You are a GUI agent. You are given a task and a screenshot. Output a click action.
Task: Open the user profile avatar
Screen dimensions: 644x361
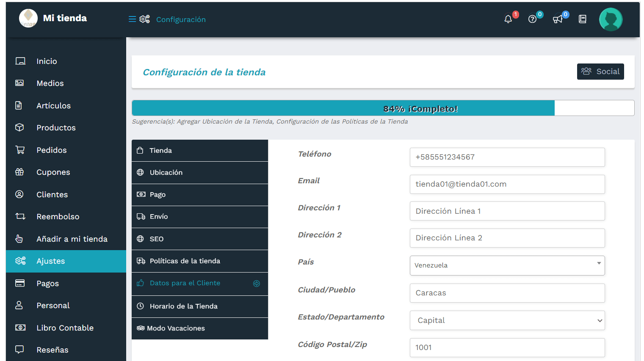coord(611,19)
